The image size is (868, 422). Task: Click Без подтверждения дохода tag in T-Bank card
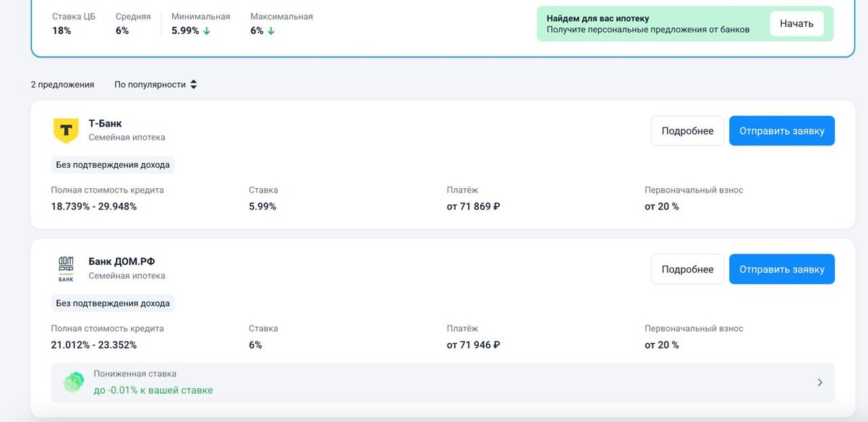pos(113,165)
